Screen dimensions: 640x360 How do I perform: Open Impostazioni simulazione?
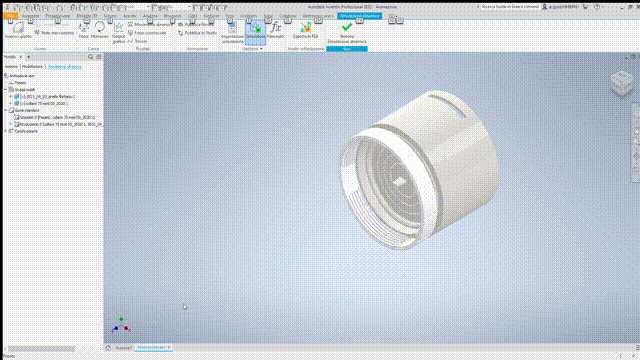tap(232, 32)
